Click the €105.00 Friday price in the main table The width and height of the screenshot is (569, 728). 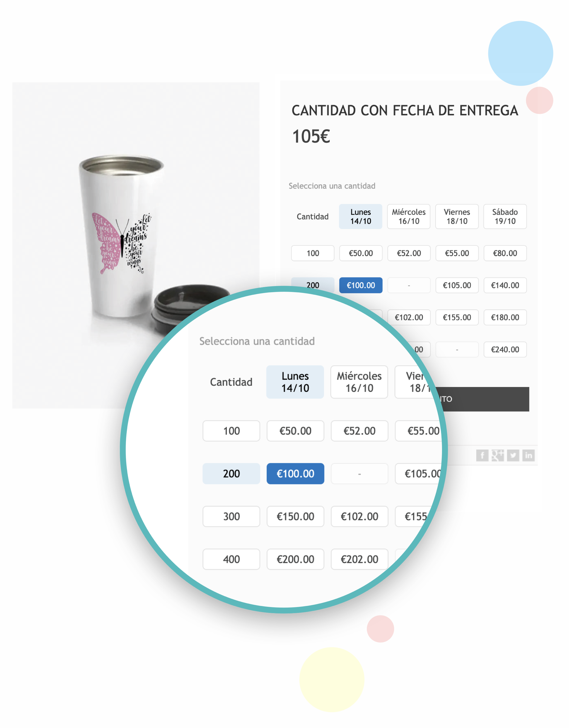click(457, 285)
